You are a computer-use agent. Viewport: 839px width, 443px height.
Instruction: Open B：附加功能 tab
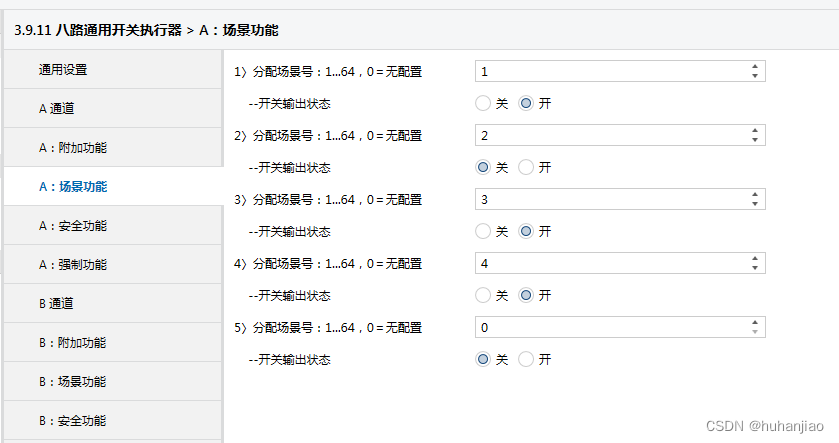tap(112, 342)
